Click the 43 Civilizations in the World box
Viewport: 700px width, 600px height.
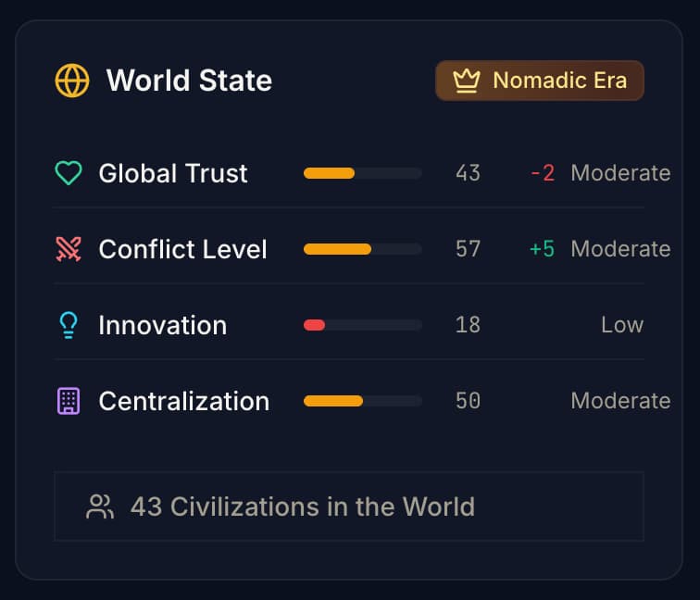(x=348, y=506)
